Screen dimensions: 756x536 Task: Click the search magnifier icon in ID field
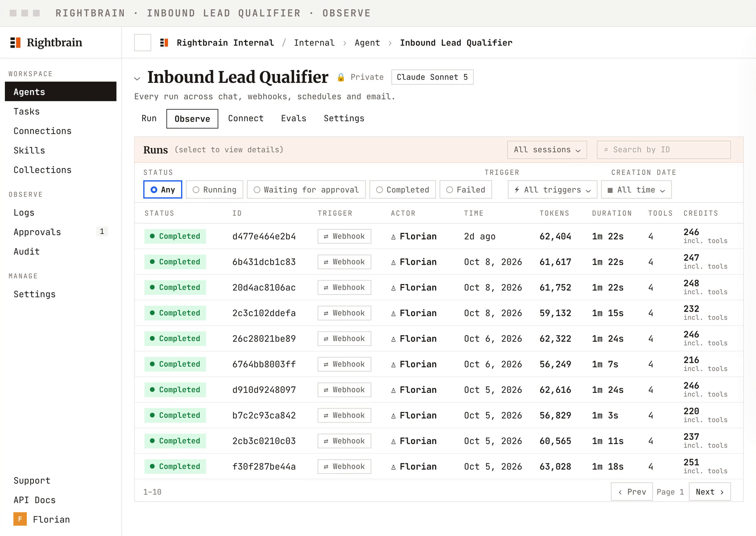click(606, 150)
